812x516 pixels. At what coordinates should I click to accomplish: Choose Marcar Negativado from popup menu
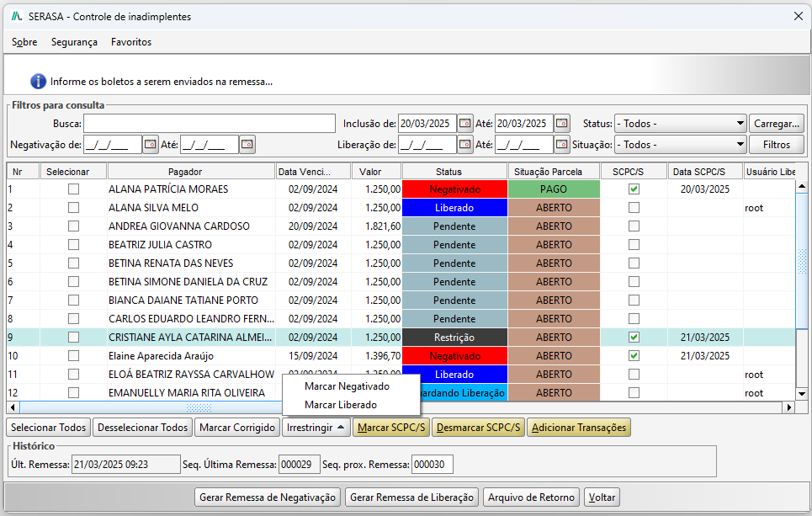click(x=347, y=386)
